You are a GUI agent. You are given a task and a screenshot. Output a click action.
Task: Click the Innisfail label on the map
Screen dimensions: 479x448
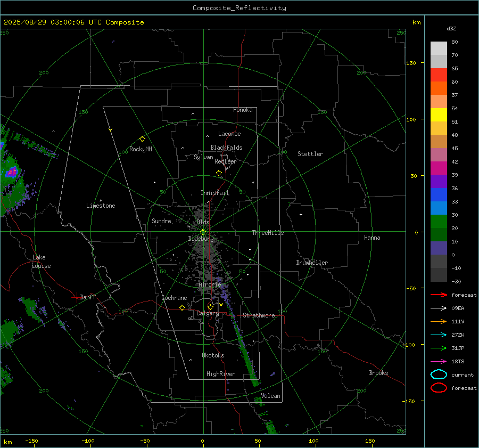[x=215, y=193]
